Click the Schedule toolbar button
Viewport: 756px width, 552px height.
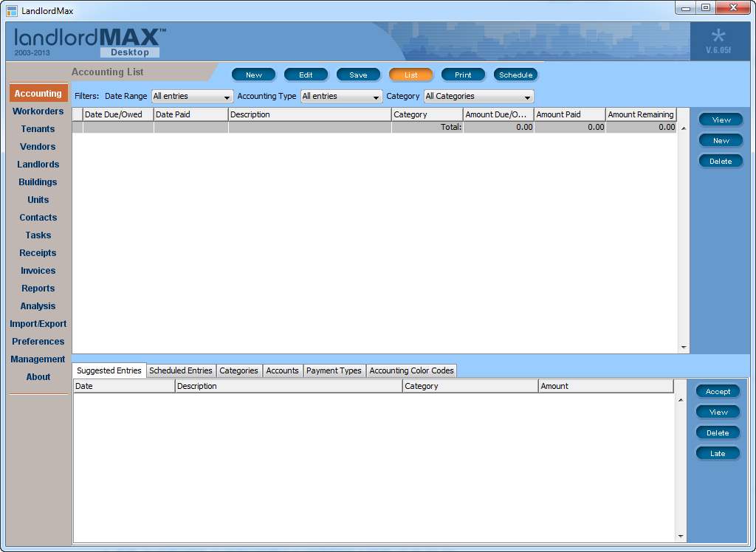[515, 75]
